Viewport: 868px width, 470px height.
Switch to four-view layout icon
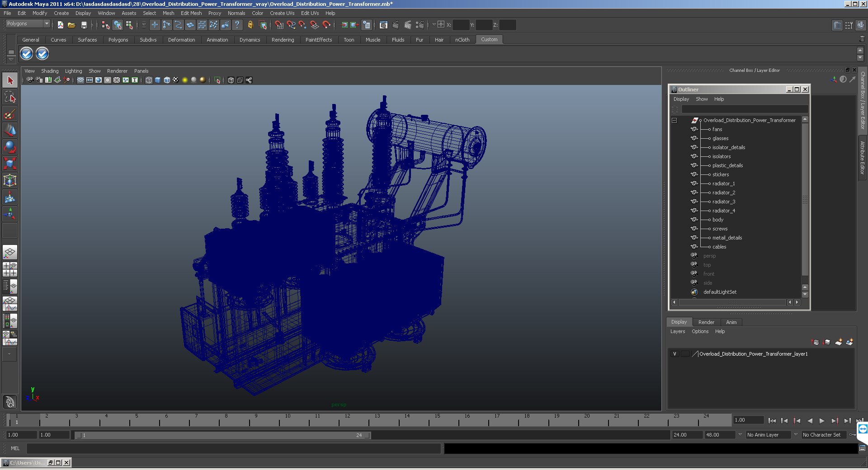[x=10, y=269]
